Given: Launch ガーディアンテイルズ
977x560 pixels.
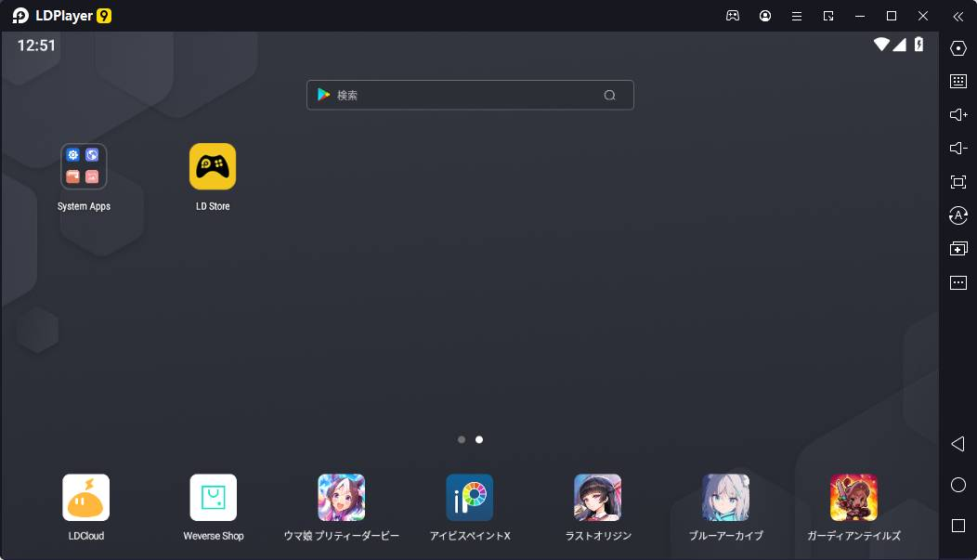Looking at the screenshot, I should tap(853, 497).
